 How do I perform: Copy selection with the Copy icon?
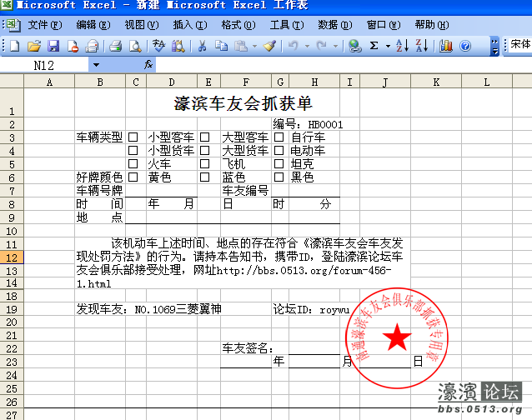[222, 46]
